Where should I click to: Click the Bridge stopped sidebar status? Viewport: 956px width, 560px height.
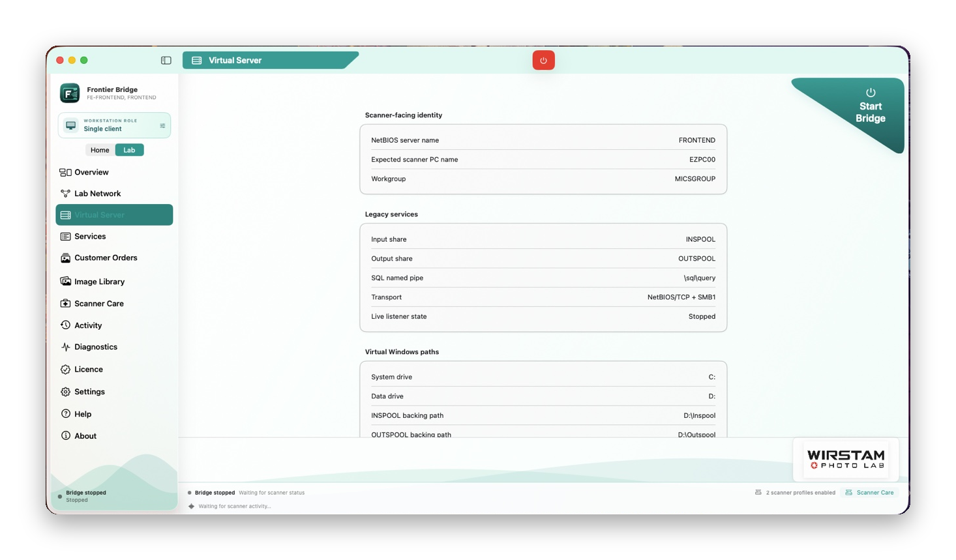[85, 497]
